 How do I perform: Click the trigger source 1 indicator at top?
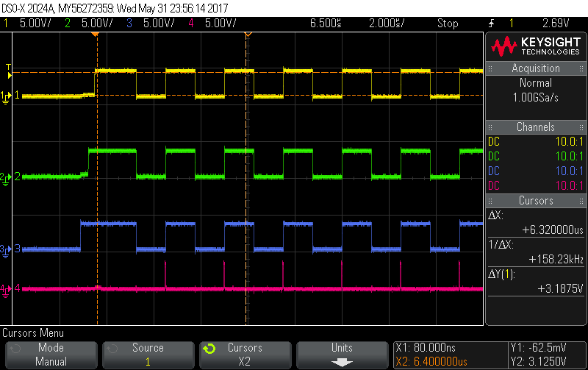pos(511,24)
